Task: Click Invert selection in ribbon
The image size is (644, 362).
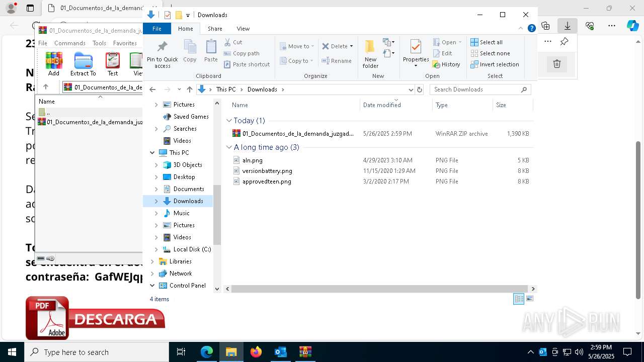Action: tap(495, 64)
